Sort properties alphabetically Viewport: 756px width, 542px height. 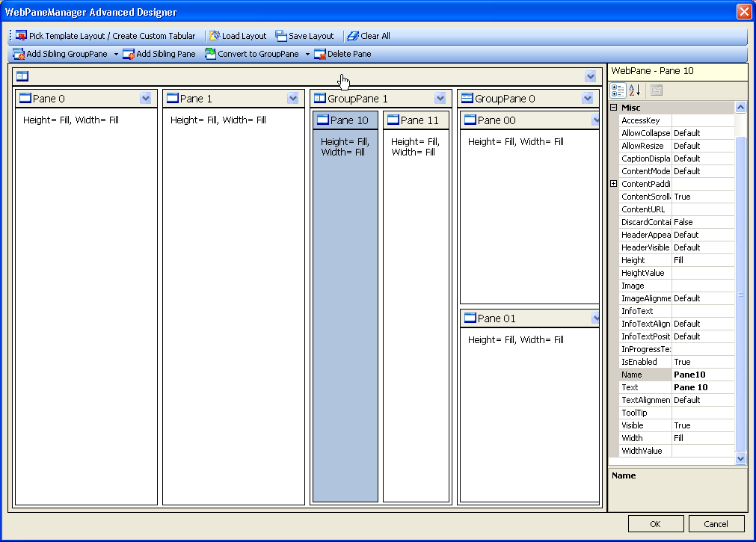pyautogui.click(x=634, y=90)
